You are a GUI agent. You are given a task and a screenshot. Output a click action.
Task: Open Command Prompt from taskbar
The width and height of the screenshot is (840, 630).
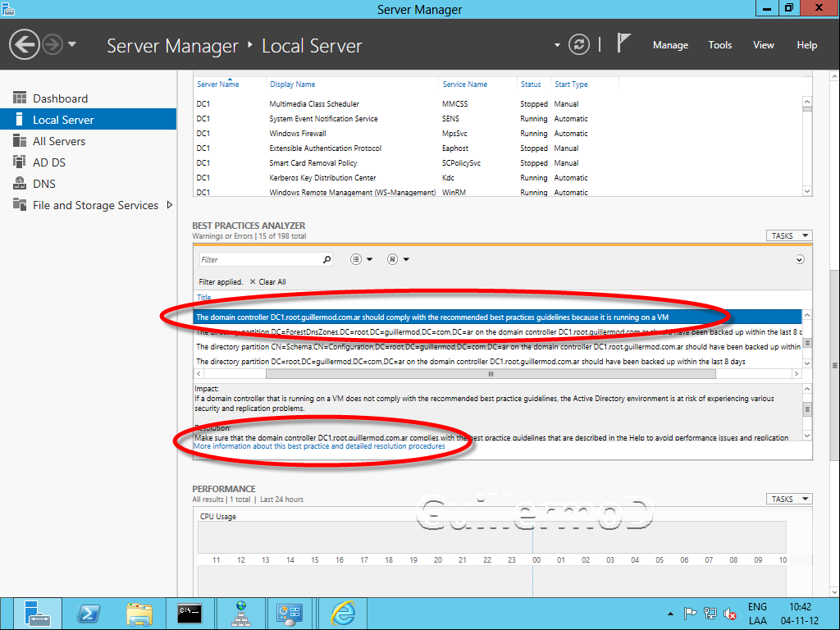(189, 613)
